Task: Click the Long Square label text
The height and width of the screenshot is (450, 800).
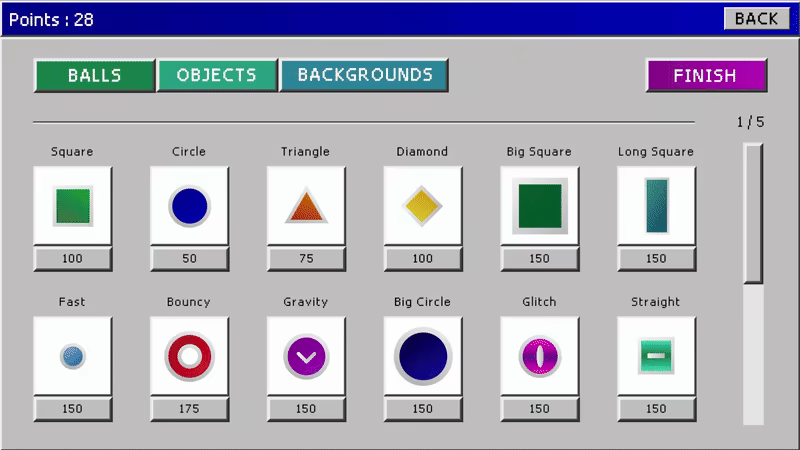Action: [x=656, y=152]
